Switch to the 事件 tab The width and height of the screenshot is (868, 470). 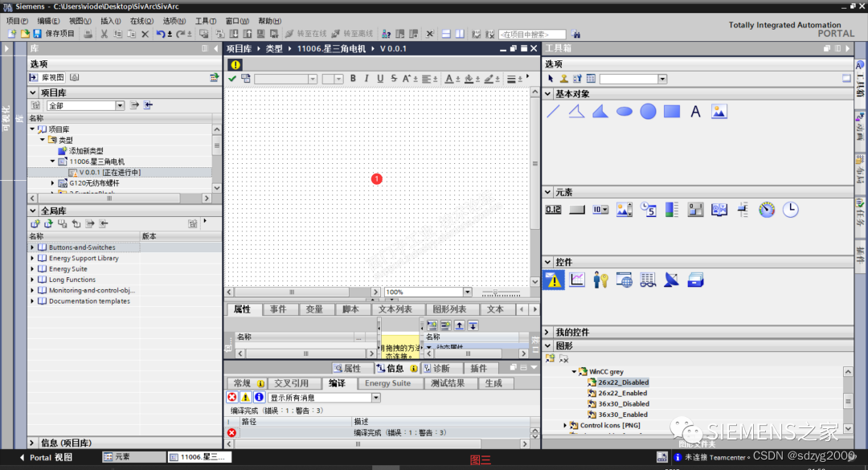point(278,309)
